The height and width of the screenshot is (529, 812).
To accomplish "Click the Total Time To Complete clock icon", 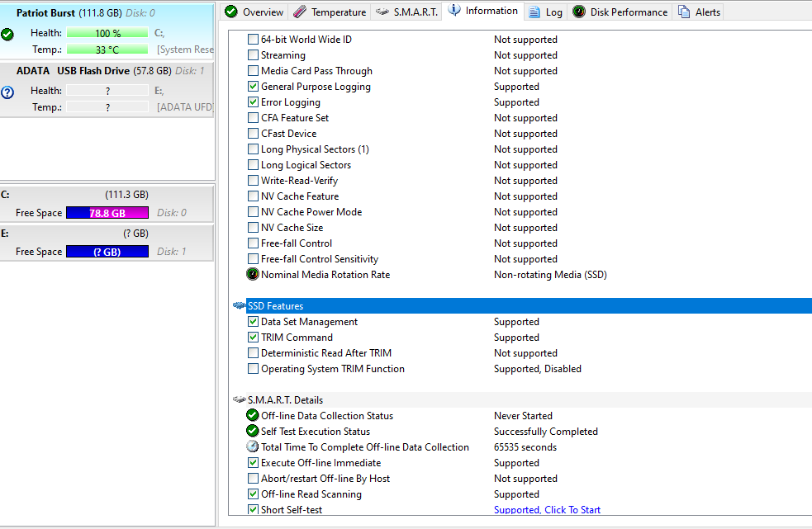I will click(253, 446).
